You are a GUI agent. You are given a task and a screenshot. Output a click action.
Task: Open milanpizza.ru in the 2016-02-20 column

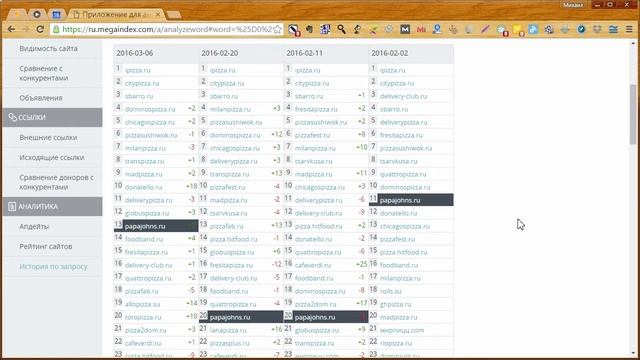[x=230, y=109]
